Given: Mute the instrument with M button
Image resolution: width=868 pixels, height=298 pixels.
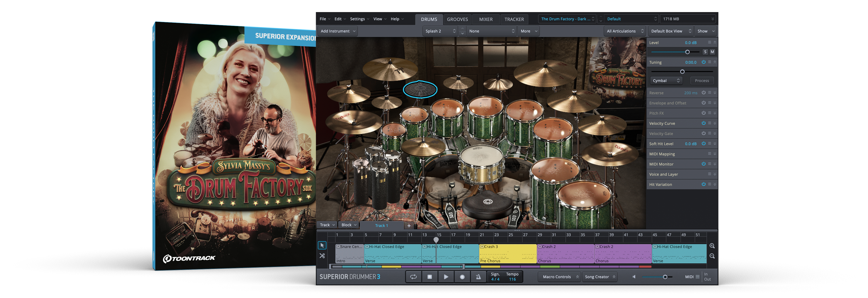Looking at the screenshot, I should [x=712, y=52].
